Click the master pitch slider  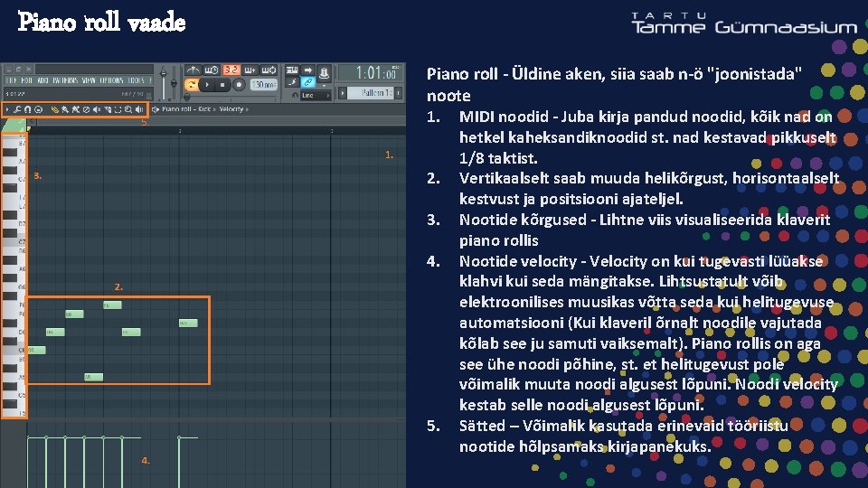[x=174, y=83]
